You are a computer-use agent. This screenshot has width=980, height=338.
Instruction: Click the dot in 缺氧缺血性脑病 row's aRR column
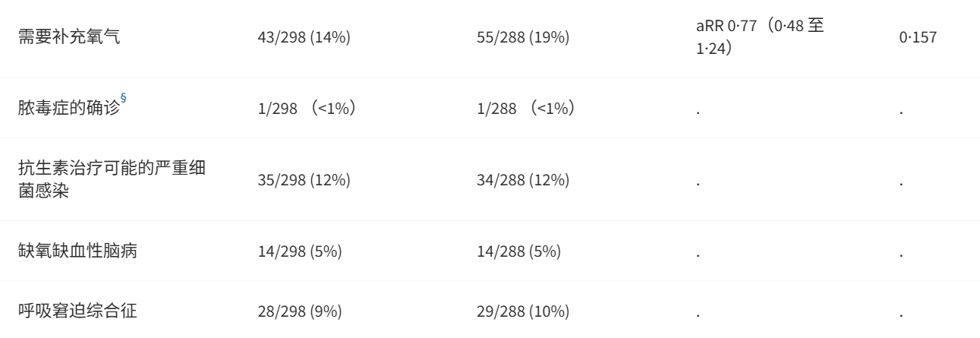click(698, 254)
